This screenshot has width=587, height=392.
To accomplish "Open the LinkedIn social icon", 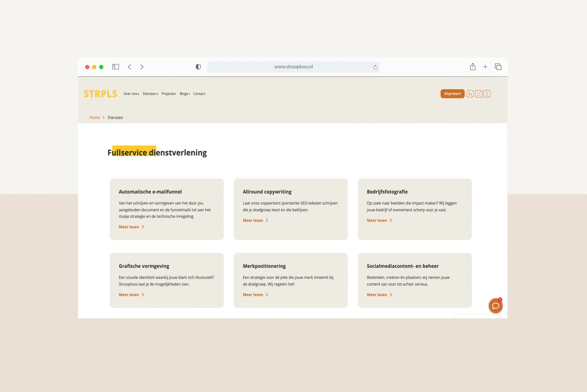I will click(x=470, y=94).
